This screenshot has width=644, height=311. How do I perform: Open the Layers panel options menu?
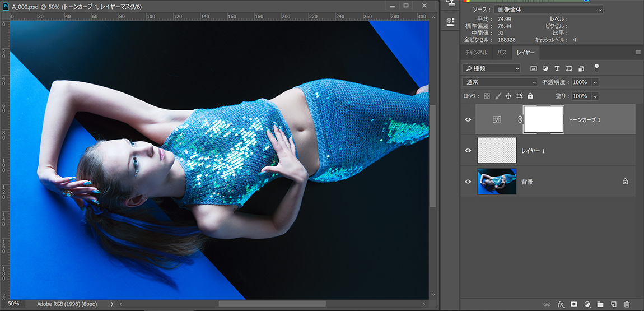637,53
